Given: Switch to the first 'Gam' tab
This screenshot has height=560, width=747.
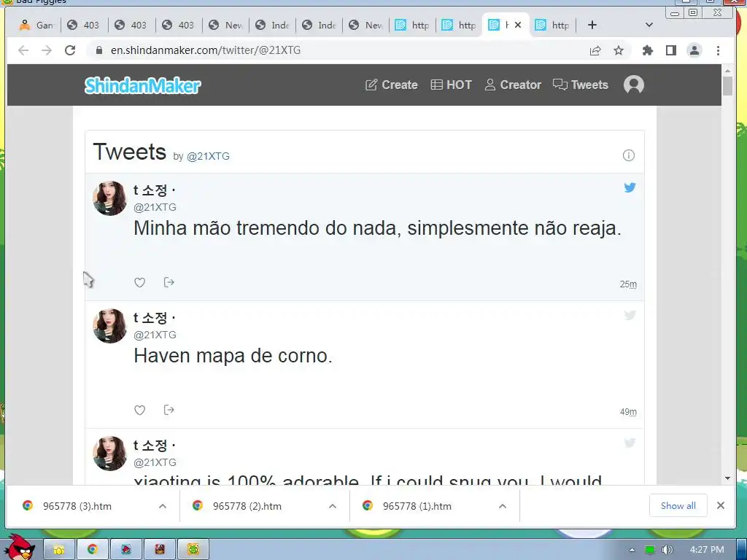Looking at the screenshot, I should [36, 25].
